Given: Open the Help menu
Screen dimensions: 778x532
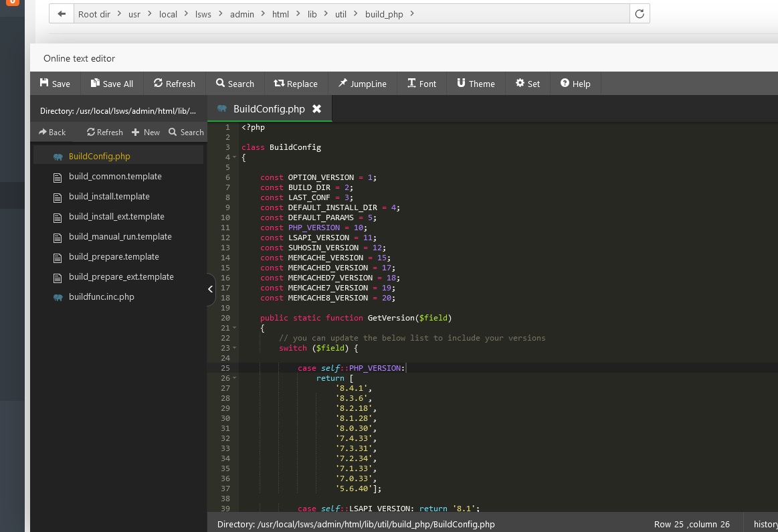Looking at the screenshot, I should 575,84.
